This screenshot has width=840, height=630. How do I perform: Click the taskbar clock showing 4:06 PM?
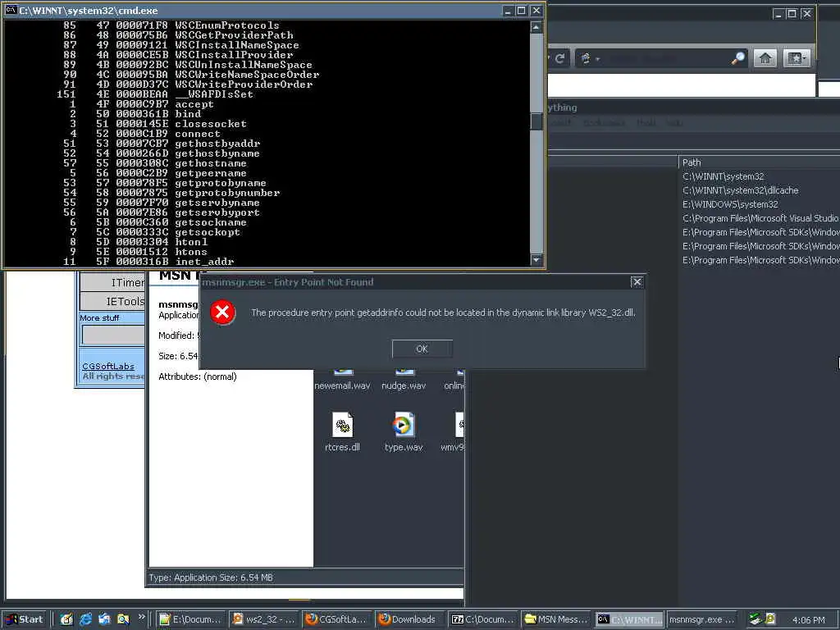808,620
